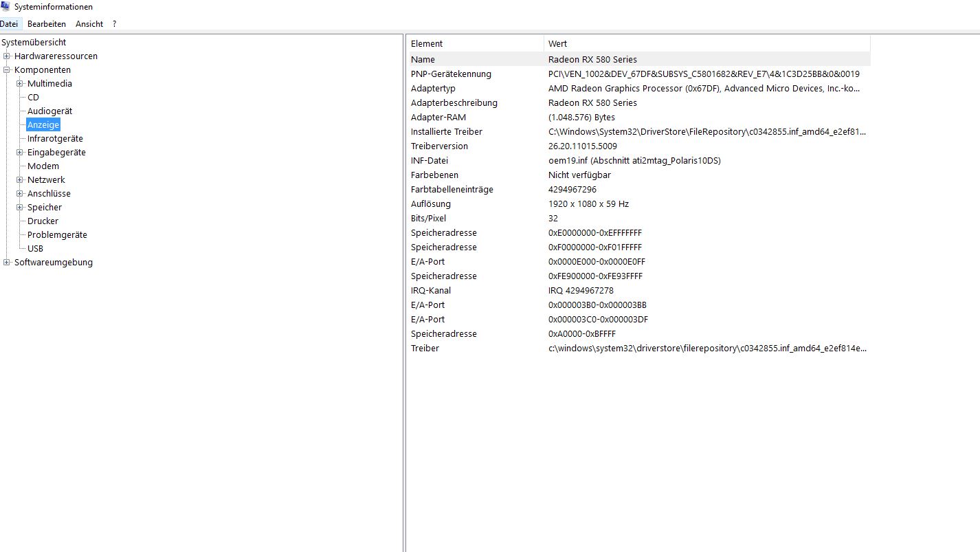Select the INF-Datei row
This screenshot has height=552, width=980.
[639, 160]
